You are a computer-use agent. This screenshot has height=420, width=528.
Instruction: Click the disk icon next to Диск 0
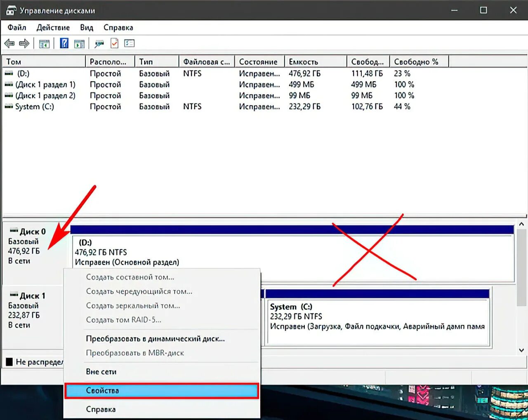(x=14, y=230)
